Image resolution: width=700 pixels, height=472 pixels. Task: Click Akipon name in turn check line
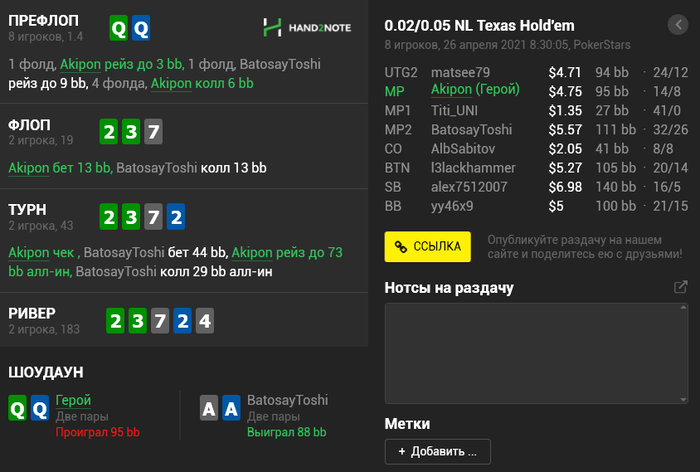coord(29,253)
